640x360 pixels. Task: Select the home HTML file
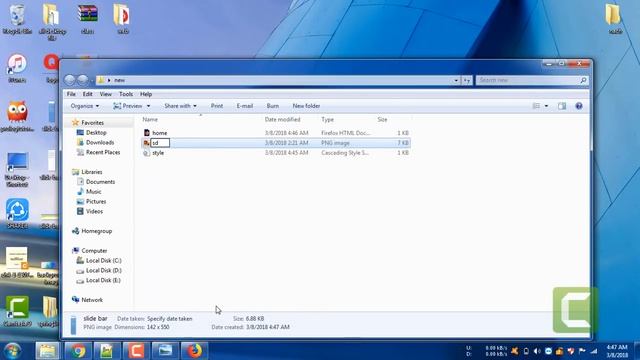(x=160, y=133)
